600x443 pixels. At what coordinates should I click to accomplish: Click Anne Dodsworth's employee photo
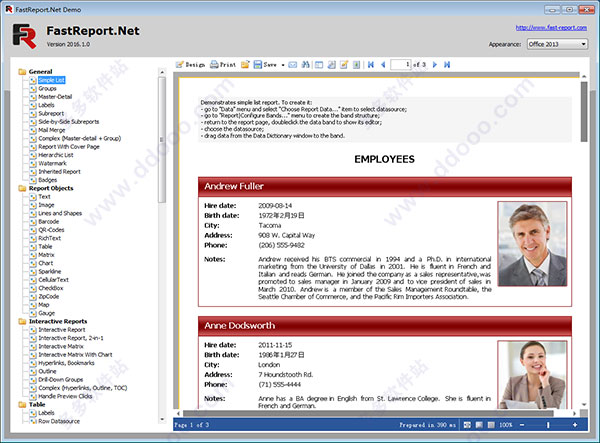coord(532,375)
